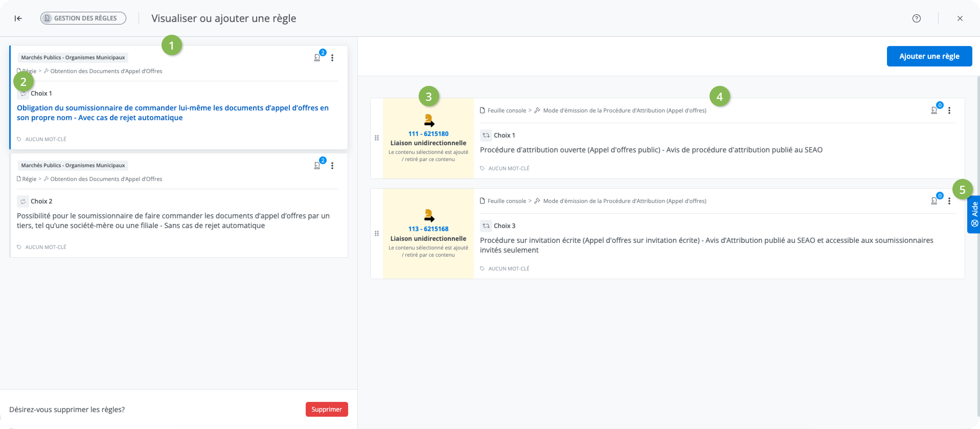Grab drag handle of rule 113 - 6215168
This screenshot has height=429, width=980.
click(377, 233)
